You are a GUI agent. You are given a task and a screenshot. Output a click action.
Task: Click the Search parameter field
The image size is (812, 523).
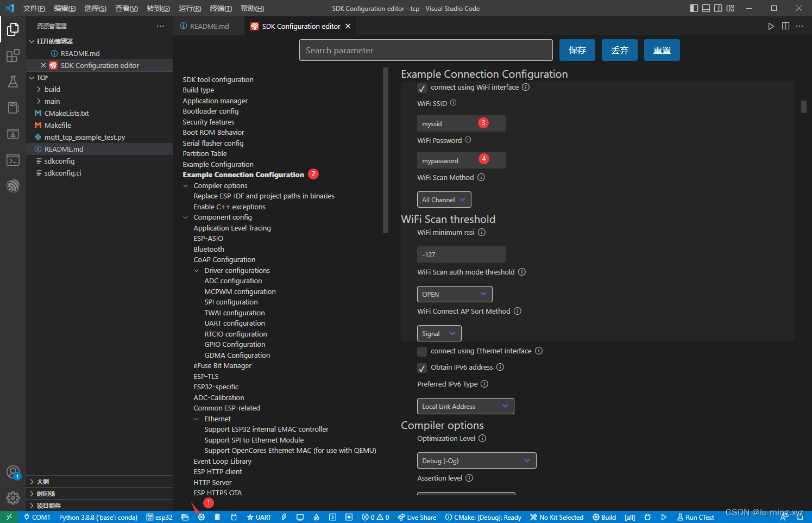pos(426,50)
